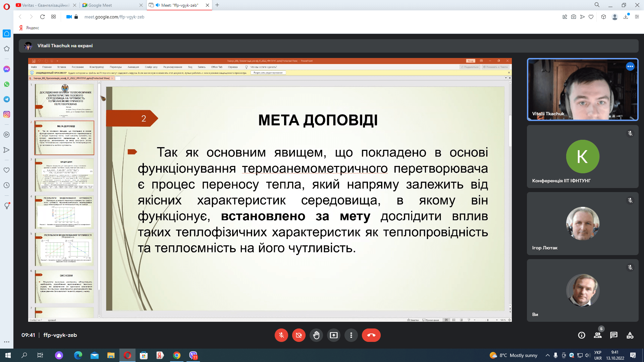Show the participants list panel

pos(598,335)
